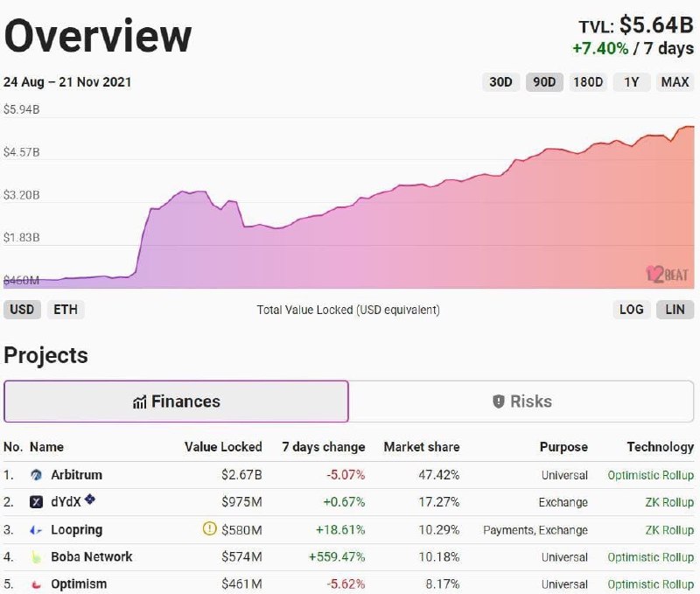
Task: Click the 7 days change column header
Action: 324,447
